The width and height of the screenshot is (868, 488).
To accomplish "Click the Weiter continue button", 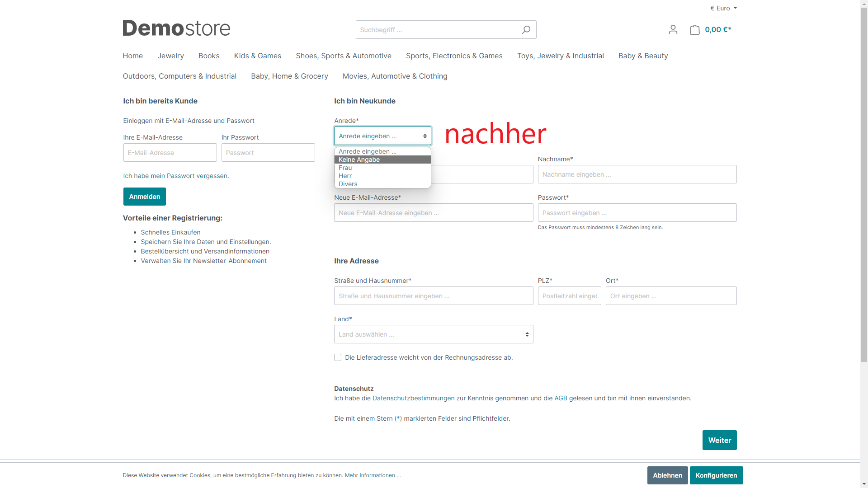I will [719, 440].
